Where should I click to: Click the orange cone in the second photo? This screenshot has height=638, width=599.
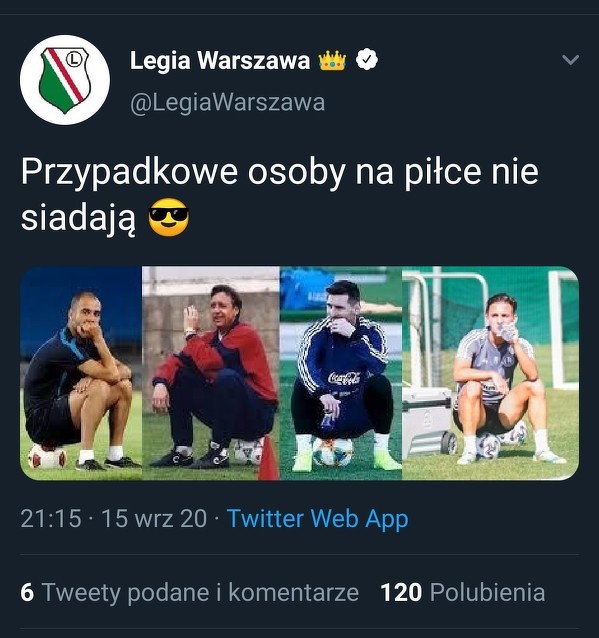(x=268, y=459)
